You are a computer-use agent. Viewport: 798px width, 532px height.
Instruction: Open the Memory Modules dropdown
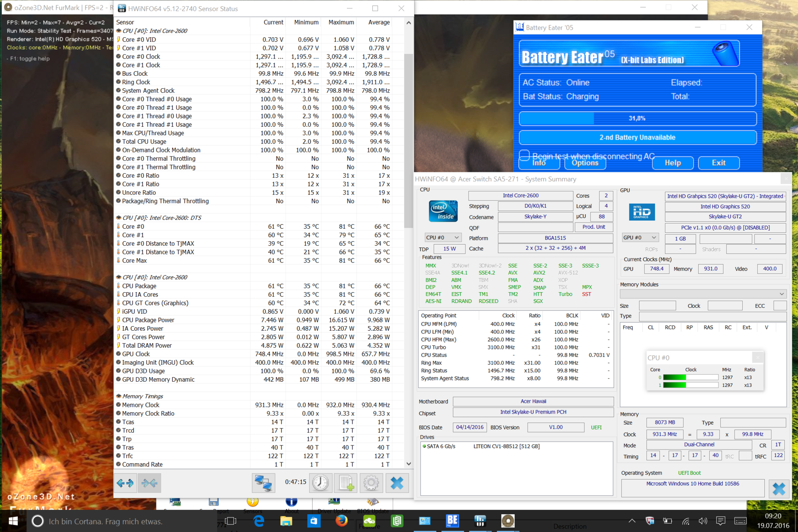click(x=703, y=294)
